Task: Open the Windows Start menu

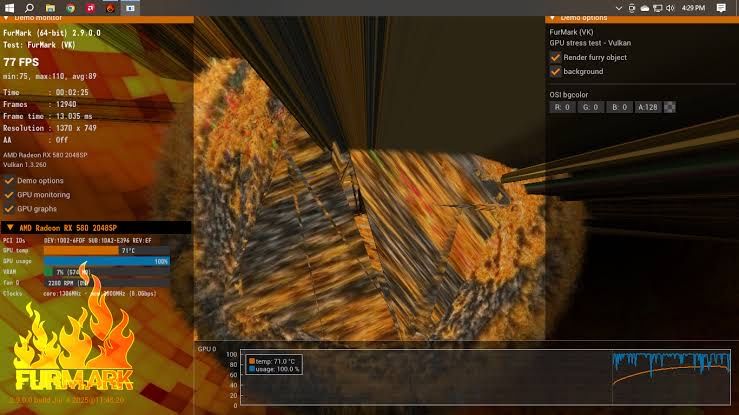Action: coord(9,8)
